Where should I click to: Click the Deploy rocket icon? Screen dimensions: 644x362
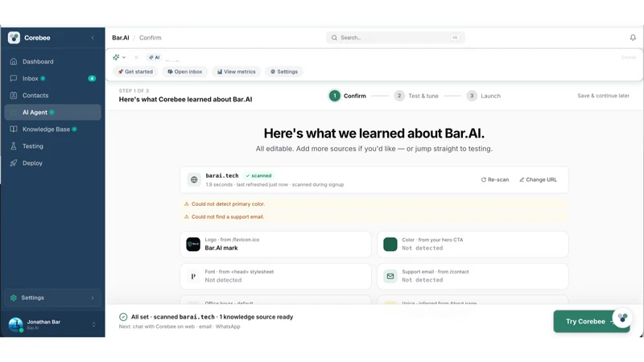(x=14, y=163)
